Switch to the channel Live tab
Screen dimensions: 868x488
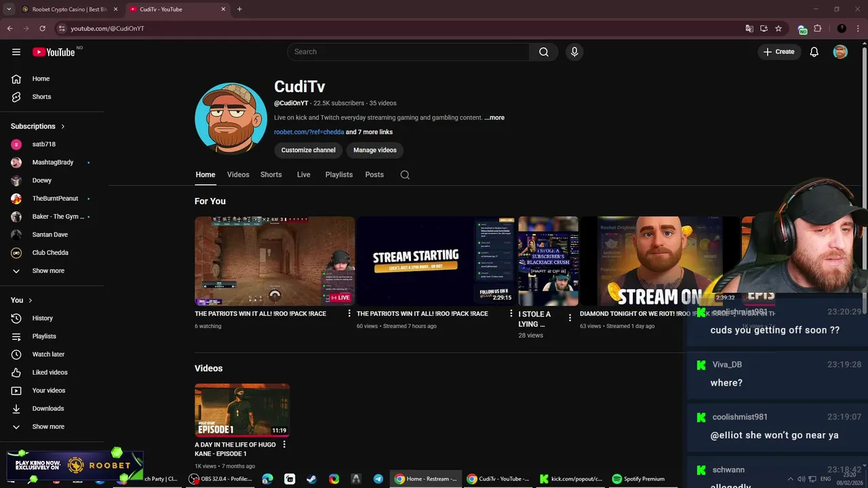[304, 175]
